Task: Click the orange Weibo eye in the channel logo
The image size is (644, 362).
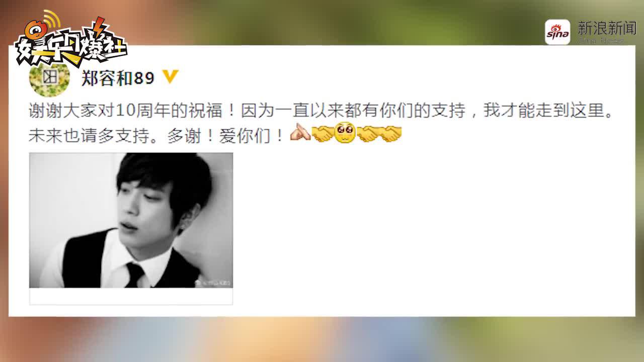Action: click(x=35, y=30)
